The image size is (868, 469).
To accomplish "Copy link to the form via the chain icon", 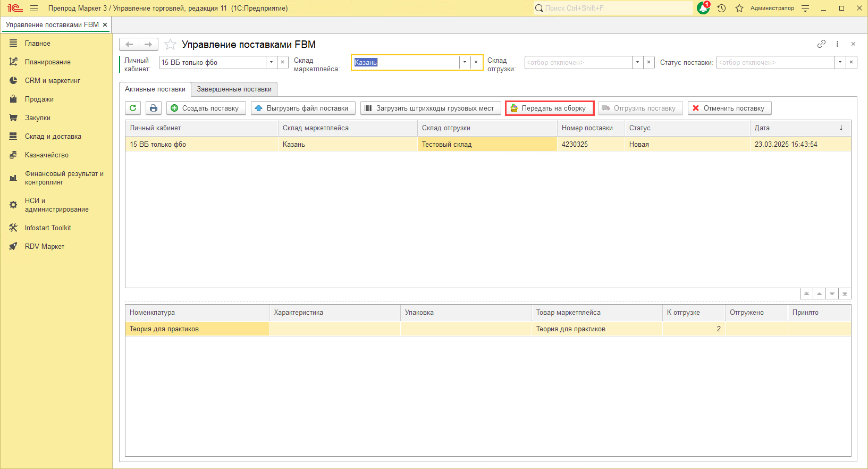I will tap(821, 44).
